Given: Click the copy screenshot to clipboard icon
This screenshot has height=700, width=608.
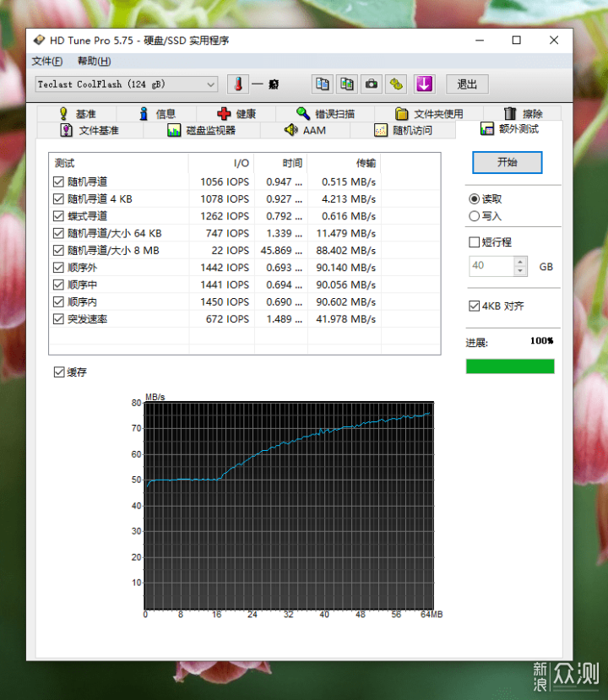Looking at the screenshot, I should pyautogui.click(x=346, y=84).
